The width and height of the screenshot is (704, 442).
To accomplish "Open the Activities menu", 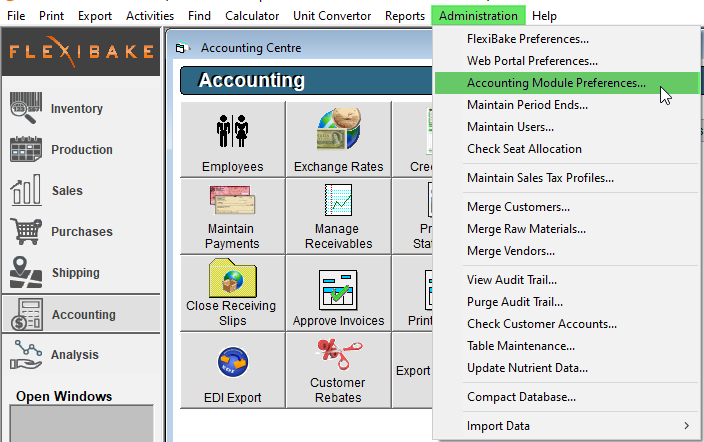I will 150,16.
